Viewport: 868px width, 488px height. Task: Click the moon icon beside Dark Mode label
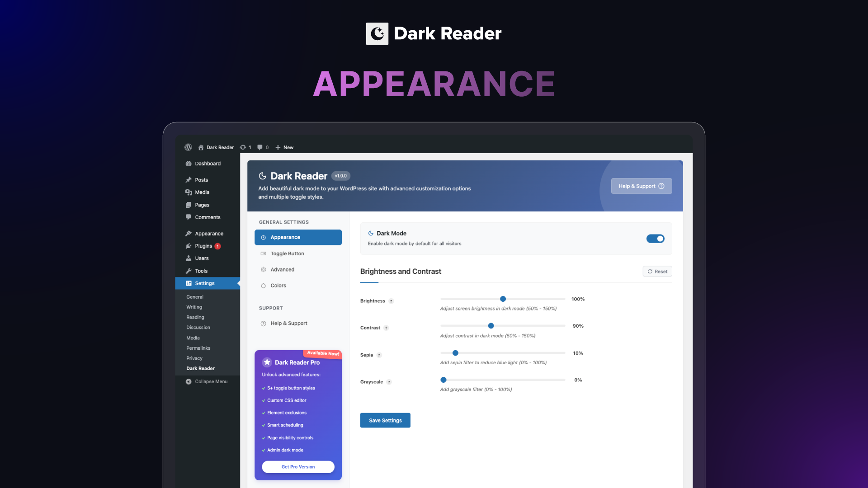(371, 234)
